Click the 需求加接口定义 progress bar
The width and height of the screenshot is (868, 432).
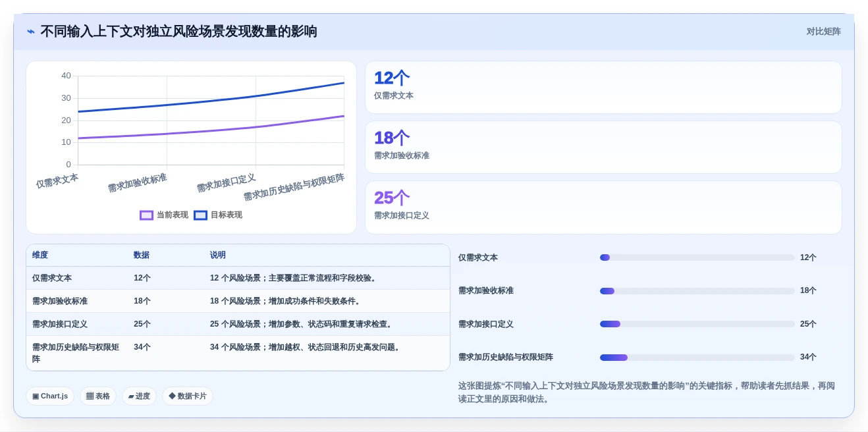click(x=697, y=324)
